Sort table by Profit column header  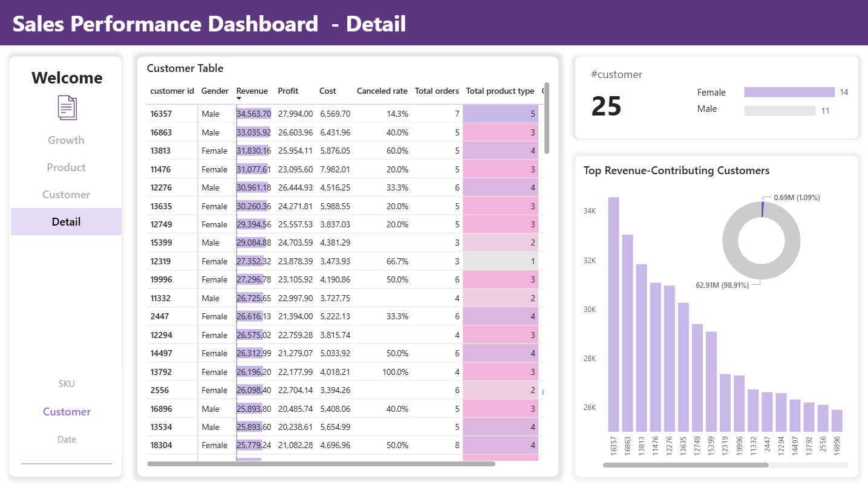(x=288, y=91)
